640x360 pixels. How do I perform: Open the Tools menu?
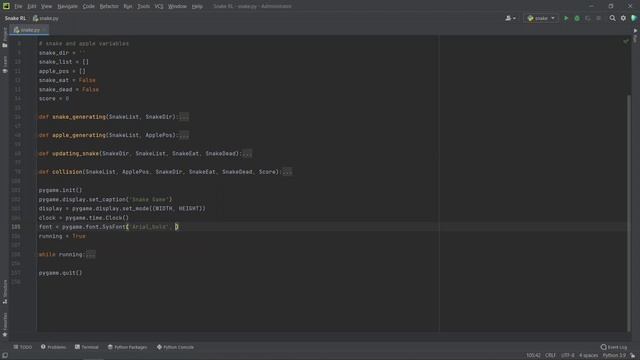[x=143, y=7]
